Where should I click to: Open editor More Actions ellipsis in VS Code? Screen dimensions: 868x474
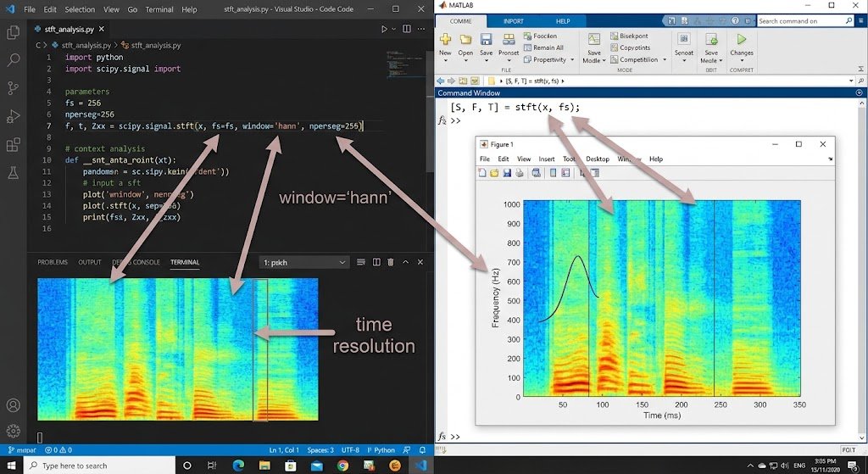pyautogui.click(x=422, y=29)
